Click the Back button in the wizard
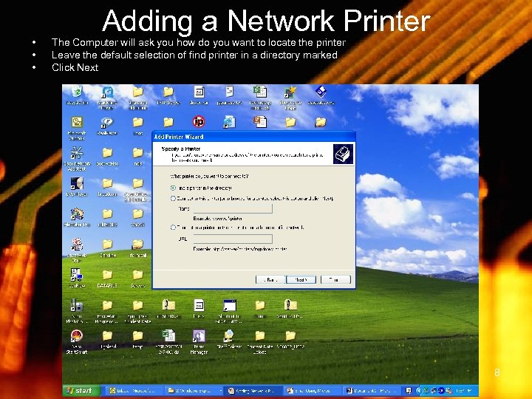Viewport: 532px width, 399px height. pos(270,279)
